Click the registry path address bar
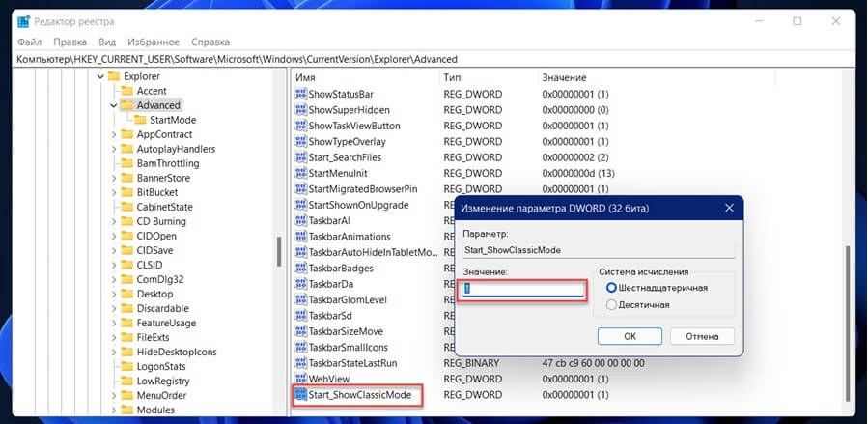 pos(434,59)
